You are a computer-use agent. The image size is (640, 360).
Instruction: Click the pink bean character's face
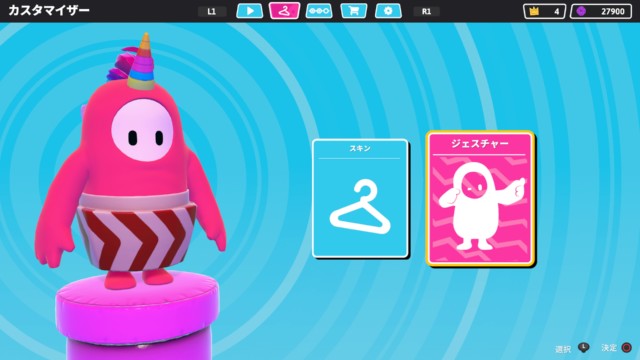[x=142, y=130]
